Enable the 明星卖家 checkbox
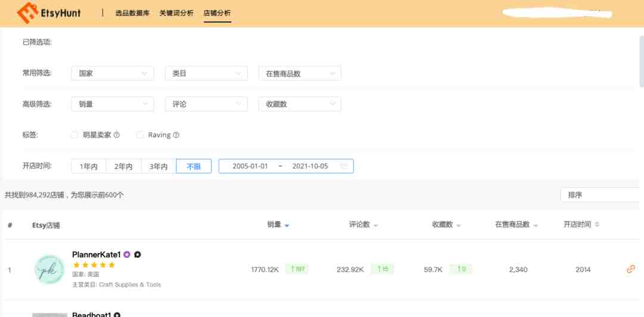This screenshot has width=644, height=317. tap(75, 135)
